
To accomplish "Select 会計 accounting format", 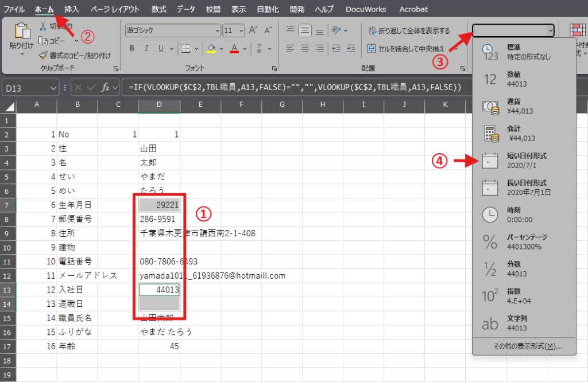I will click(x=524, y=133).
